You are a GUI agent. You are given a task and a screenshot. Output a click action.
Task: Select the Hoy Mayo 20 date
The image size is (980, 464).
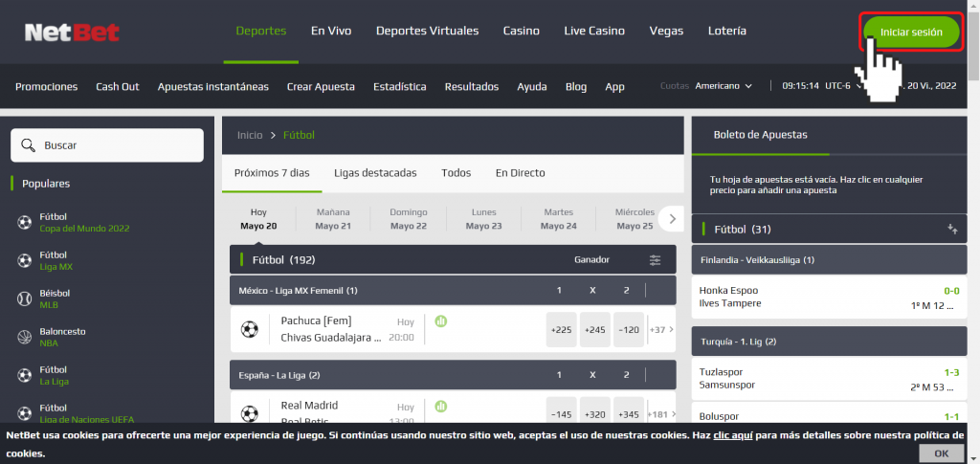pyautogui.click(x=258, y=219)
